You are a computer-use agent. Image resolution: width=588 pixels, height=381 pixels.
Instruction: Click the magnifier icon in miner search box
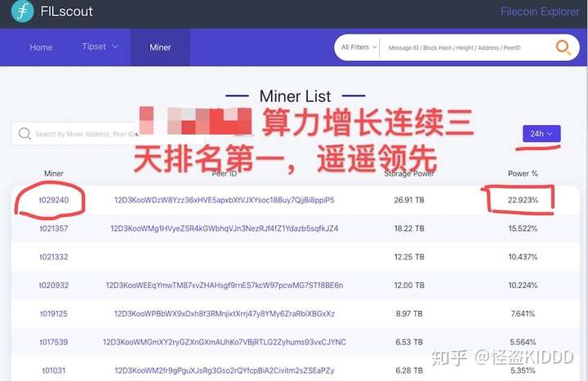[x=24, y=134]
